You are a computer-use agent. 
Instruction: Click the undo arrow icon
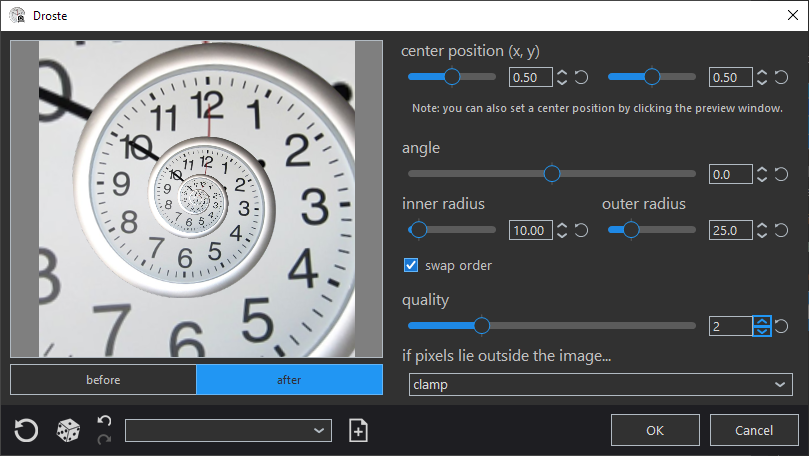104,421
